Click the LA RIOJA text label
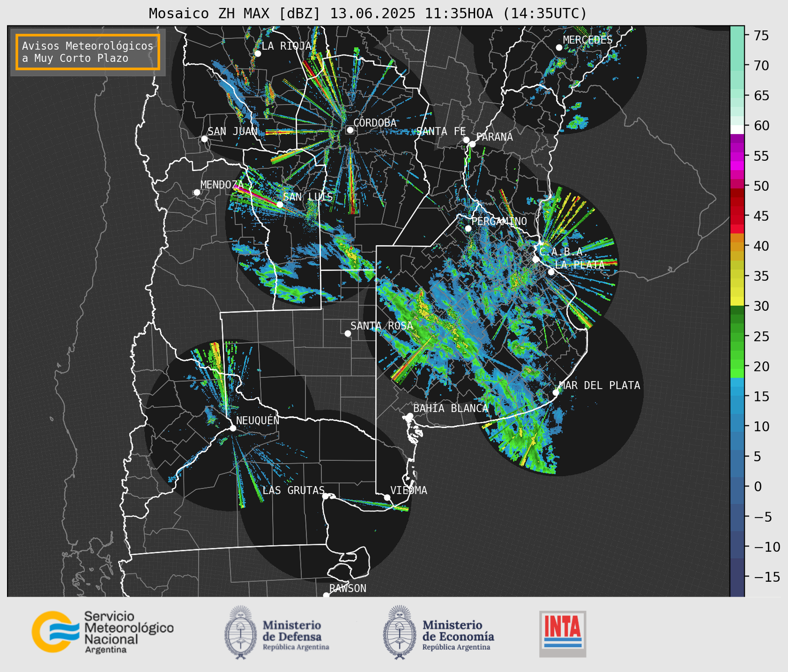The image size is (788, 672). click(x=286, y=46)
